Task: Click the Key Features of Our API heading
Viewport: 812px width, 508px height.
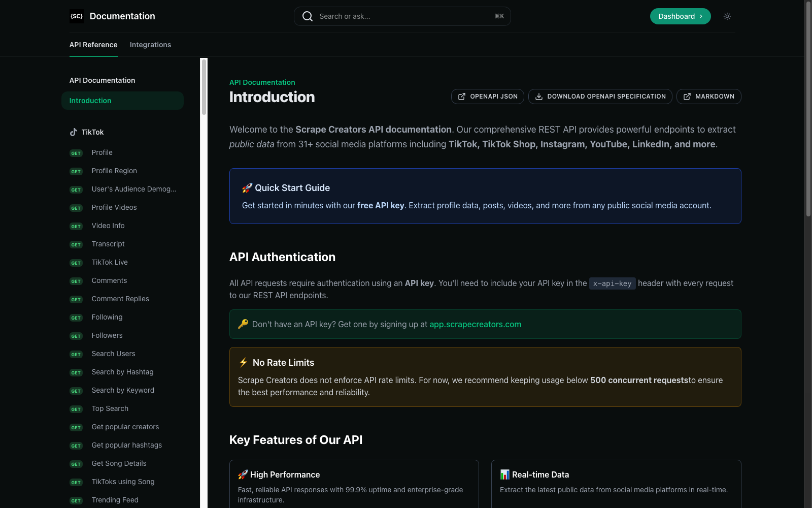Action: (x=296, y=440)
